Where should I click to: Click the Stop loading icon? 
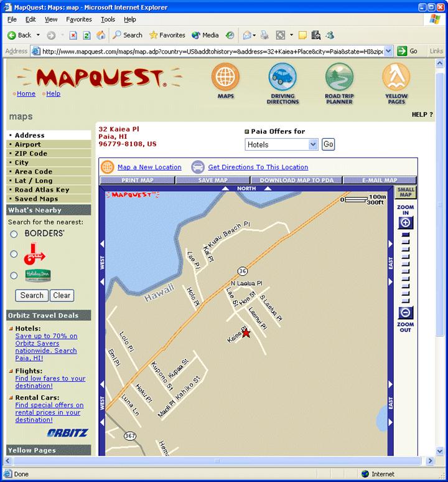73,35
